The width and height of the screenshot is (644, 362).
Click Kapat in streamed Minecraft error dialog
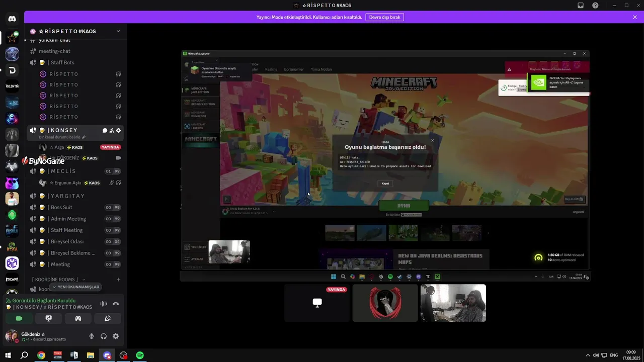point(385,184)
